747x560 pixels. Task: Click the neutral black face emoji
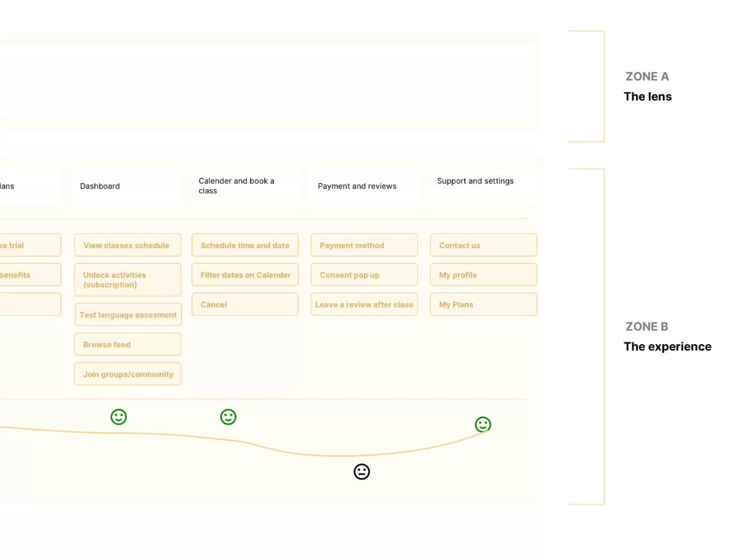[362, 472]
